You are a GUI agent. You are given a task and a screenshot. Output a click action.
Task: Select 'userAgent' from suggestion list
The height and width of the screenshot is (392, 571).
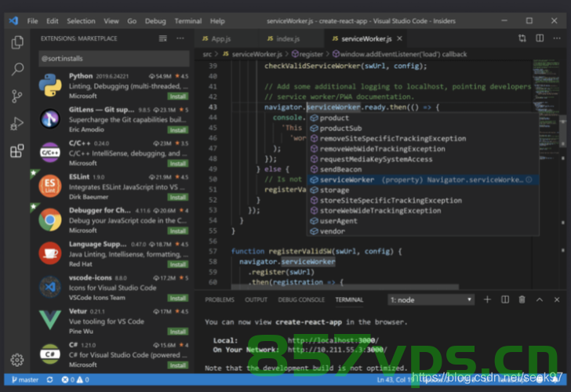click(423, 221)
